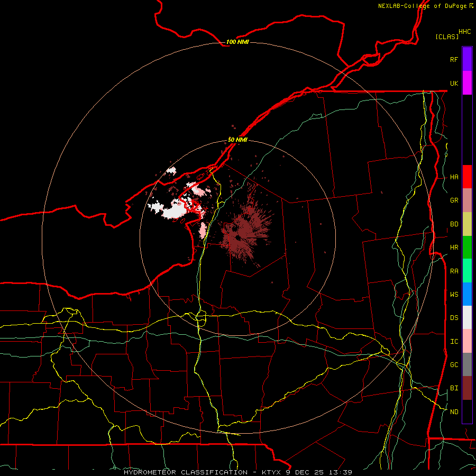
Task: Click the HHC product label
Action: pyautogui.click(x=465, y=32)
